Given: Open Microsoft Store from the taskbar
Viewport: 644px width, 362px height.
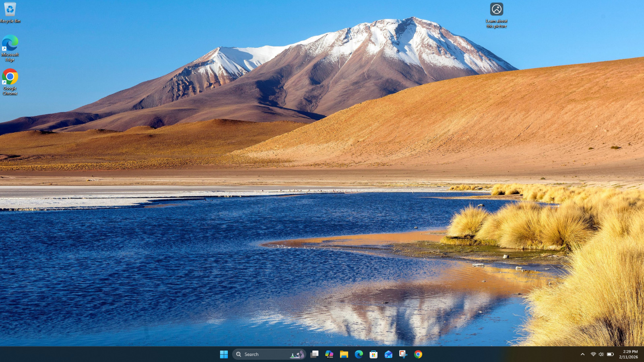Looking at the screenshot, I should pos(374,354).
